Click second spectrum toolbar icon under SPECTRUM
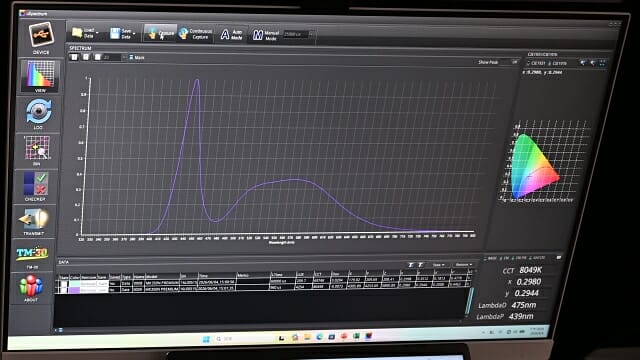640x360 pixels. coord(86,57)
